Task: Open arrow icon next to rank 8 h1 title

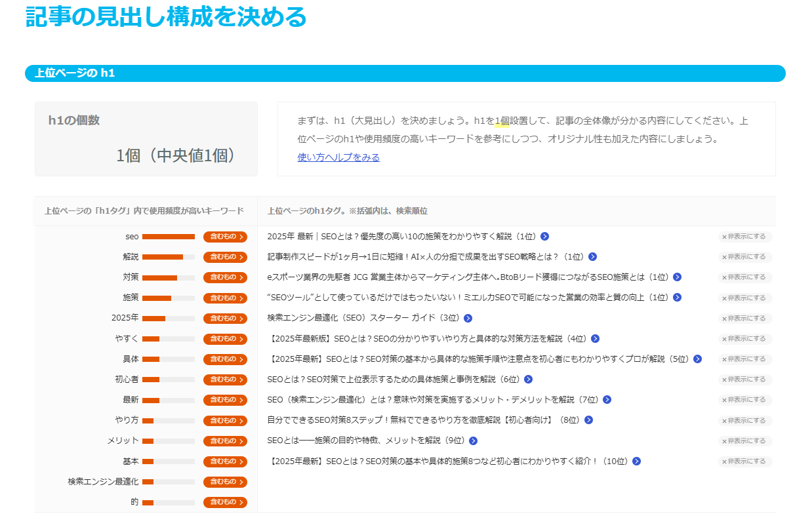Action: point(588,420)
